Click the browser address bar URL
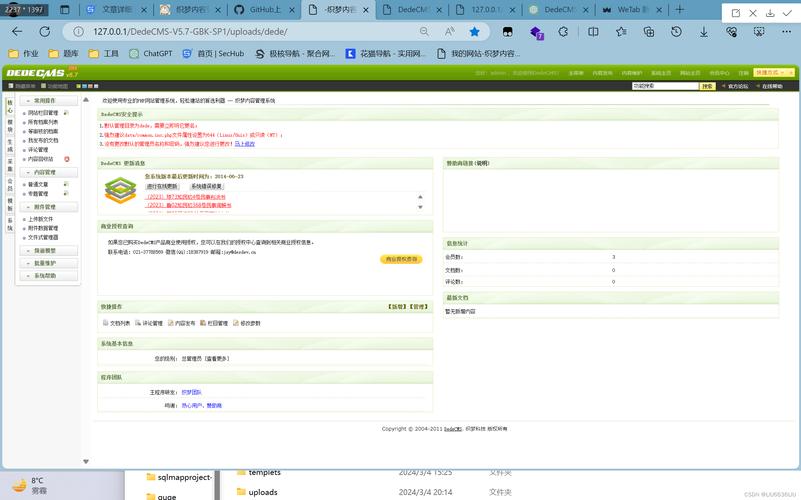Image resolution: width=801 pixels, height=500 pixels. (190, 32)
